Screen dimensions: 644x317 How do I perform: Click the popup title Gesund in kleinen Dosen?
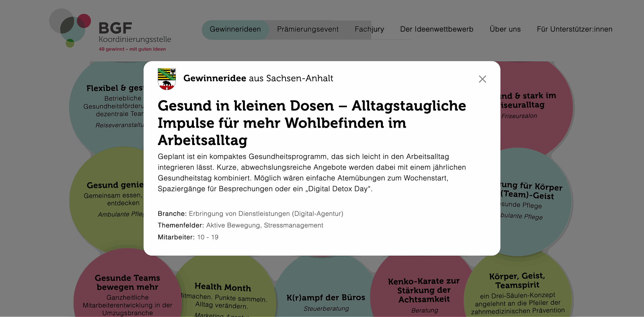[x=312, y=123]
